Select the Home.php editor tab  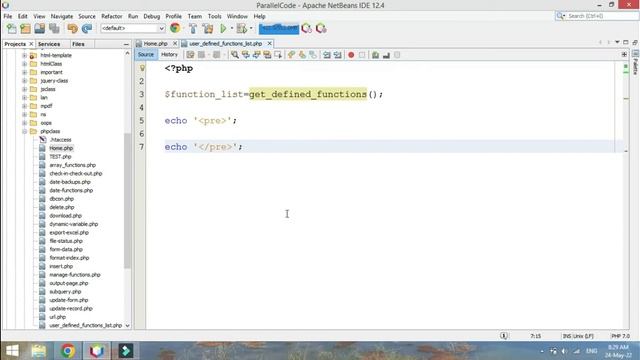tap(155, 43)
